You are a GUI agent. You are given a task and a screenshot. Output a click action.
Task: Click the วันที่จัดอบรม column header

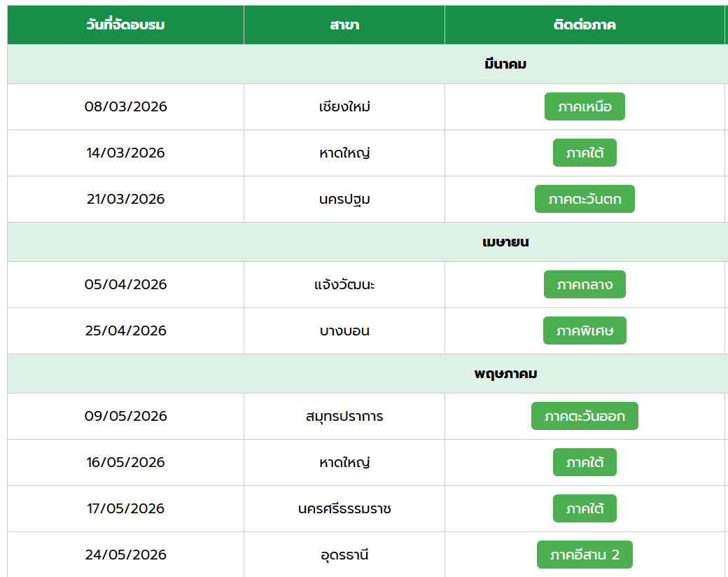[x=125, y=25]
